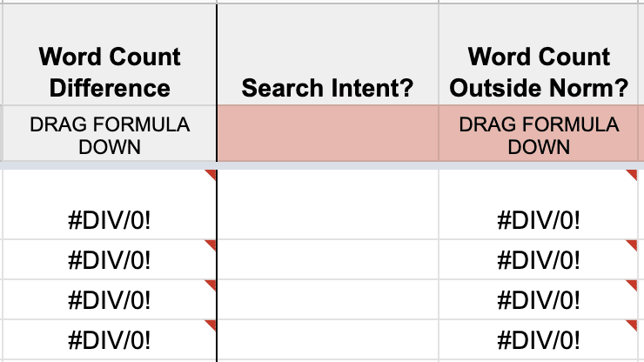
Task: Click the gray DRAG FORMULA DOWN cell
Action: 109,135
